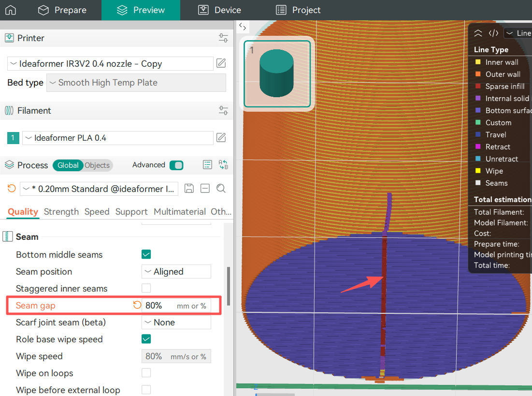The width and height of the screenshot is (532, 396).
Task: Open the Project tab
Action: point(298,10)
